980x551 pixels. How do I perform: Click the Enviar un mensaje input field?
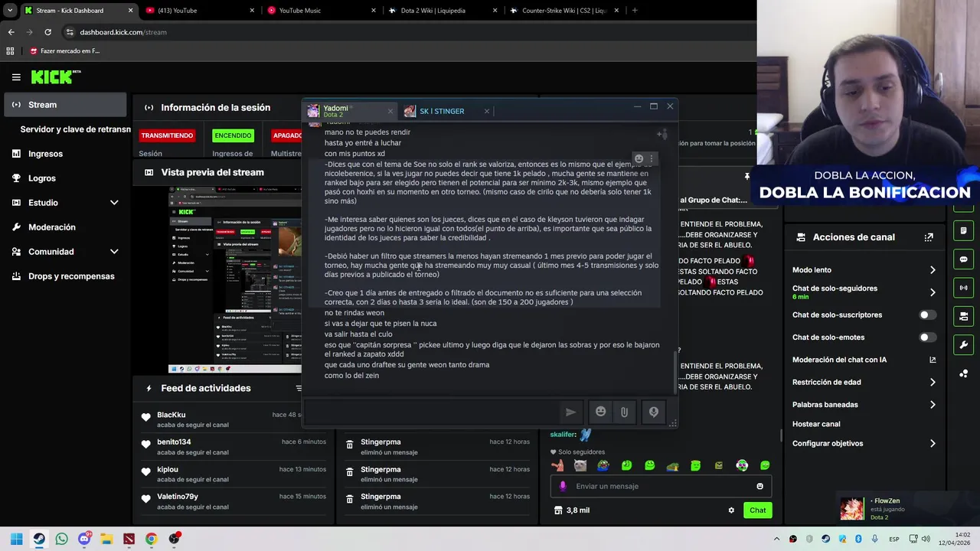coord(659,486)
